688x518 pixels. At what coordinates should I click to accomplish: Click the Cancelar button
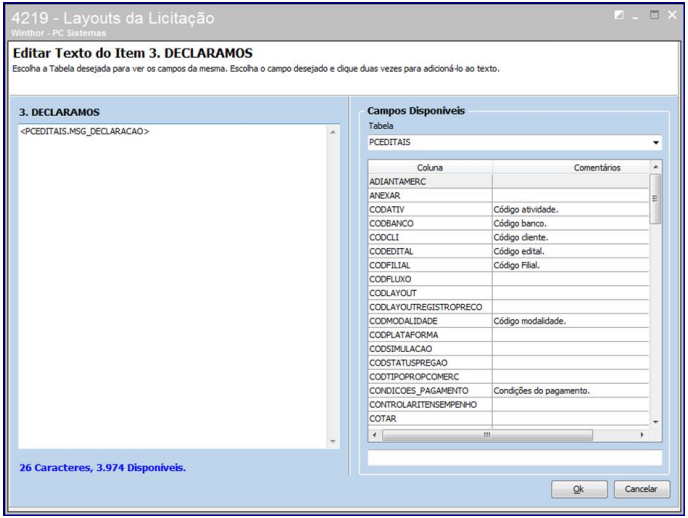point(641,489)
